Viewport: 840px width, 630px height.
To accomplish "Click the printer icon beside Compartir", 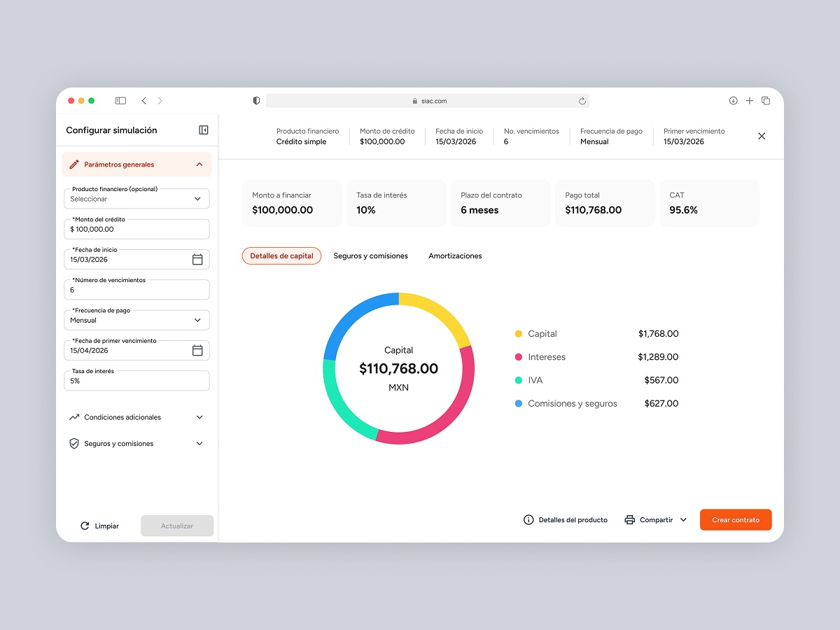I will [629, 520].
